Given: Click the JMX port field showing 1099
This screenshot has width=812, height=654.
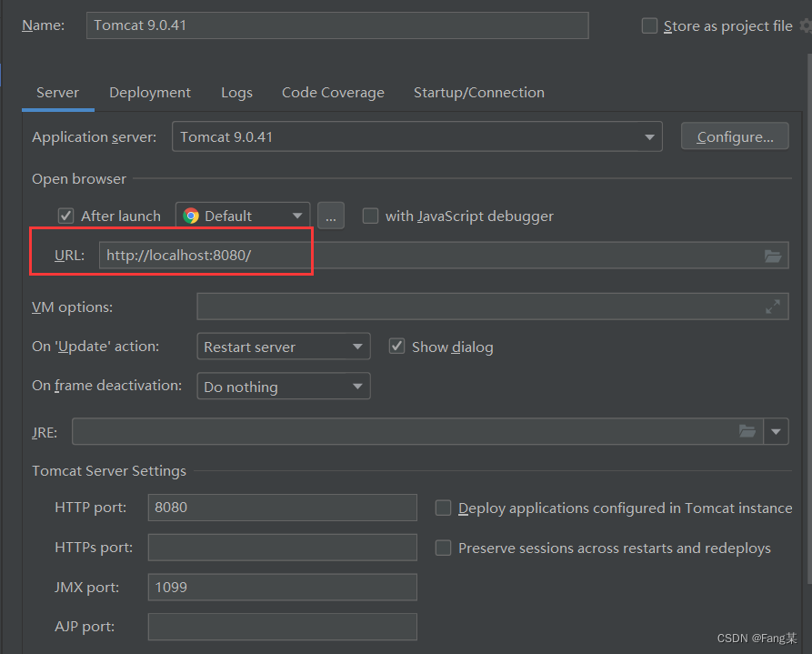Looking at the screenshot, I should 282,588.
